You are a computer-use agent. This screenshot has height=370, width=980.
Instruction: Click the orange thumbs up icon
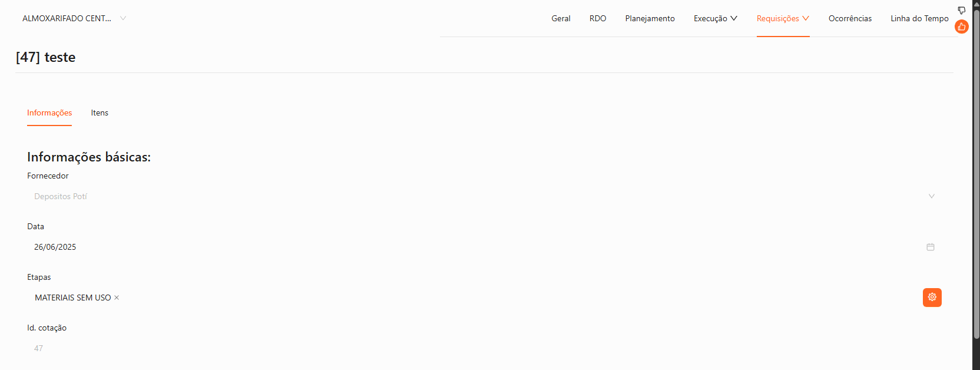(961, 27)
